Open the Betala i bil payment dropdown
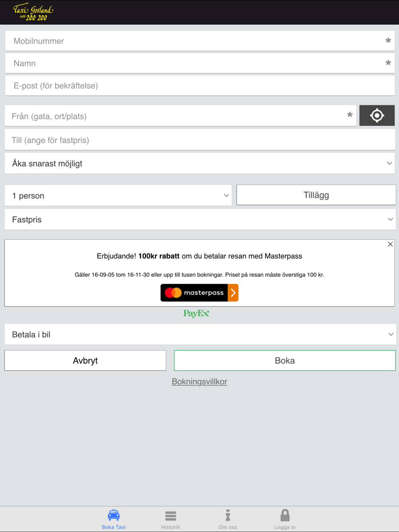The height and width of the screenshot is (532, 399). [x=199, y=335]
